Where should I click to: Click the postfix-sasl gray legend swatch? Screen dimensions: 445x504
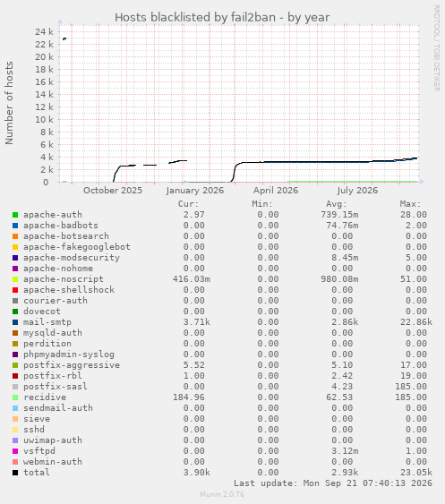pyautogui.click(x=15, y=387)
